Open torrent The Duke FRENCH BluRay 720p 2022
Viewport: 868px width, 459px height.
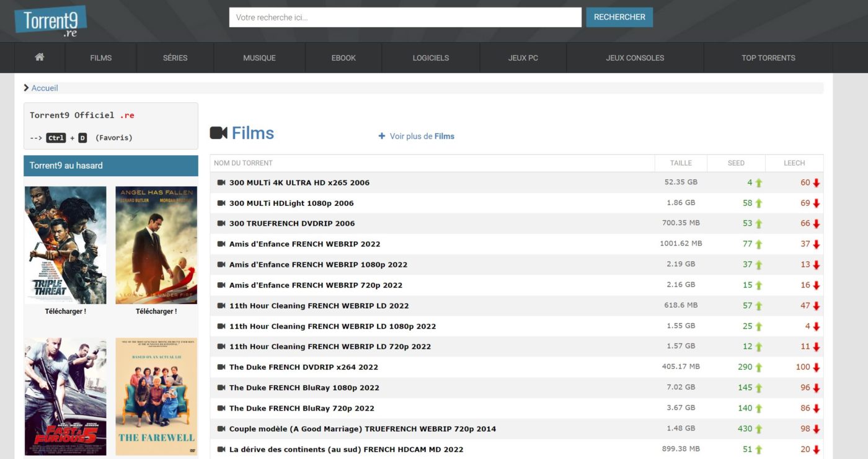click(x=302, y=408)
